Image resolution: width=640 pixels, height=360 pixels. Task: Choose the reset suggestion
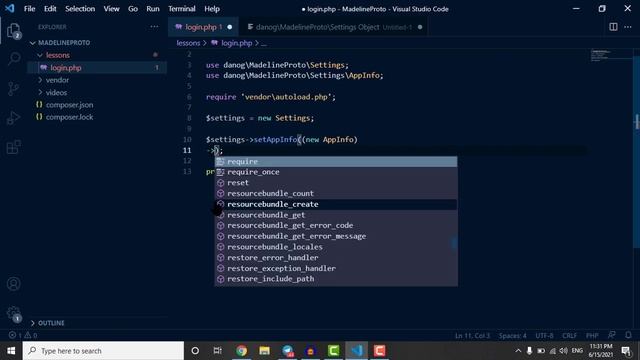336,183
